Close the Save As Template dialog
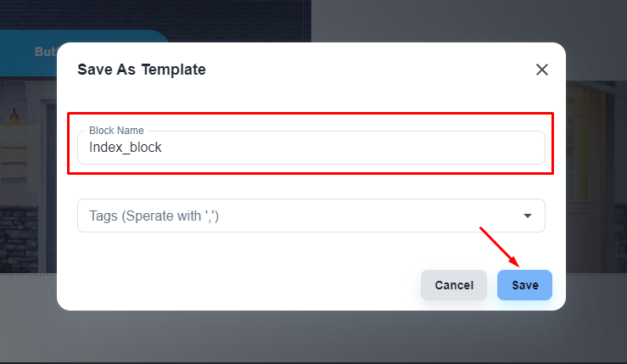The image size is (627, 364). [x=542, y=70]
